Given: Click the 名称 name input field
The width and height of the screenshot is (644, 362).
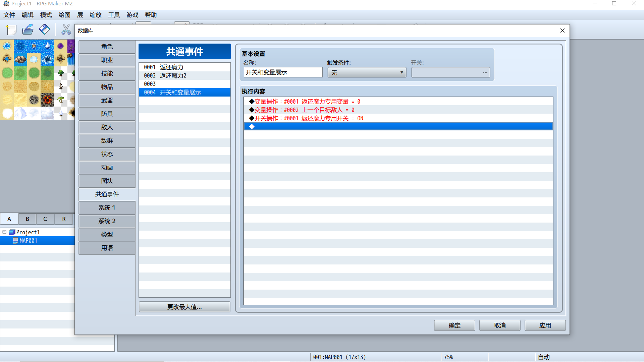Looking at the screenshot, I should 283,72.
